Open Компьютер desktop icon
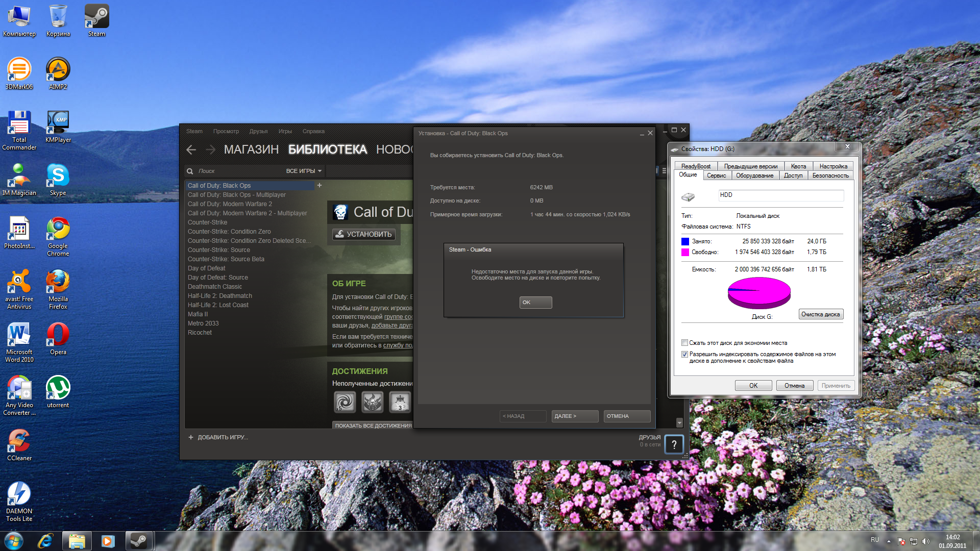Image resolution: width=980 pixels, height=551 pixels. click(x=19, y=21)
